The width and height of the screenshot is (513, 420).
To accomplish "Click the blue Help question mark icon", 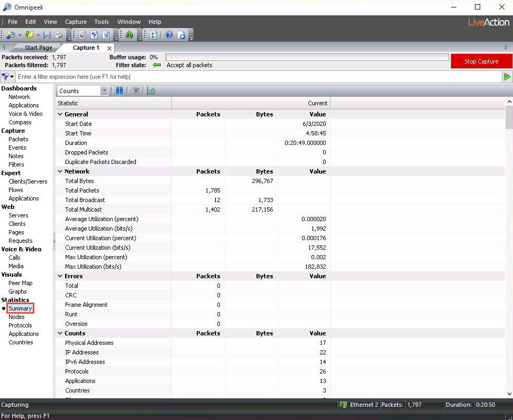I will tap(169, 35).
